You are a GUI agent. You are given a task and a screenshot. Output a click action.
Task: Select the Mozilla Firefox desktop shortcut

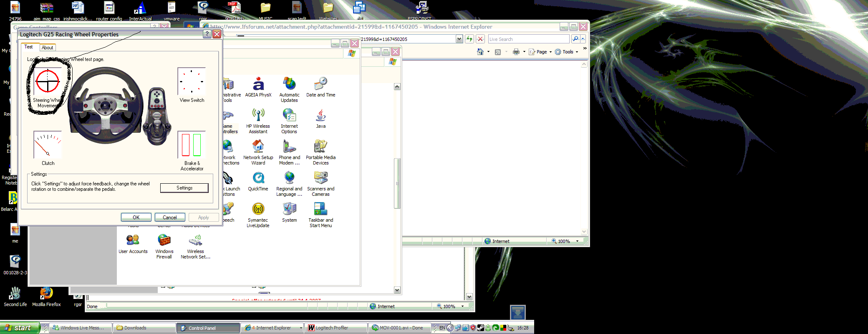46,297
